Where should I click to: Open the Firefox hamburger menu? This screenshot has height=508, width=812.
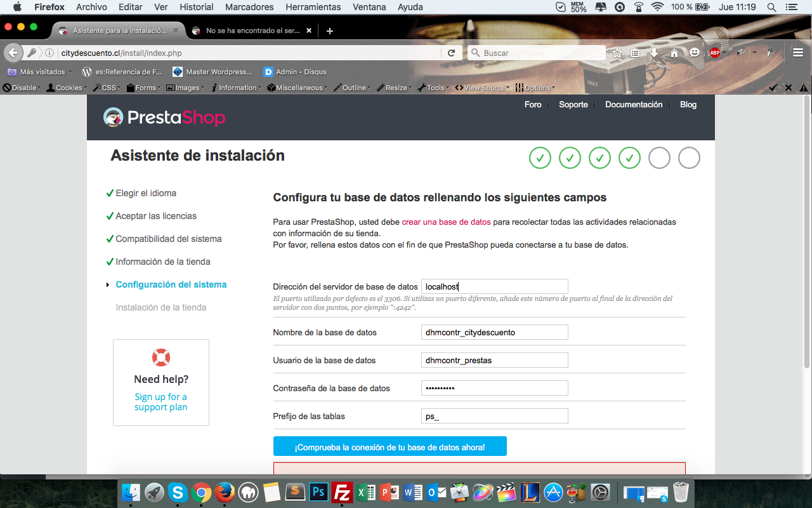point(798,53)
